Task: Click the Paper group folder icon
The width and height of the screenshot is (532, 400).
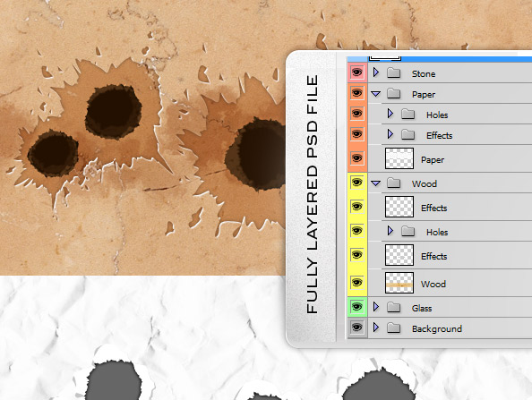Action: 393,93
